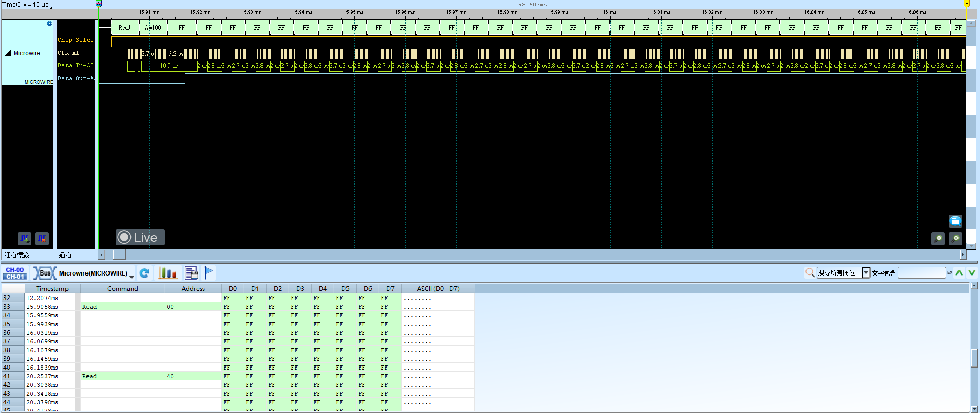
Task: Click the save report export icon
Action: coord(191,273)
